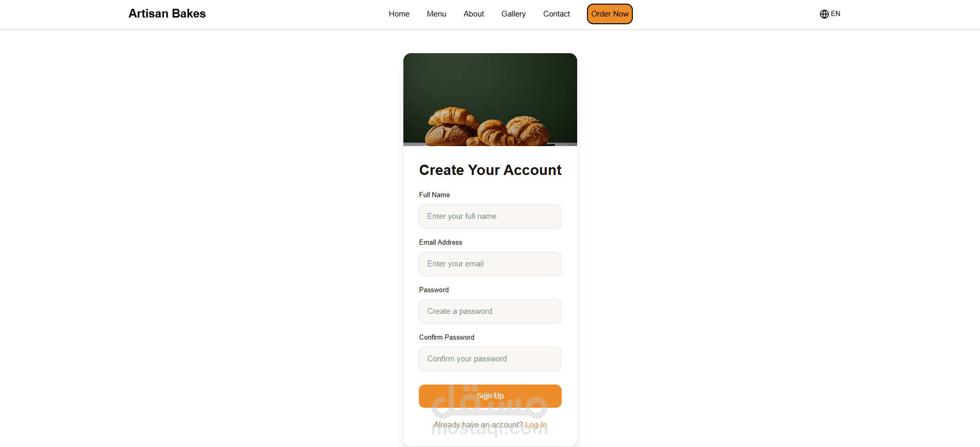This screenshot has width=980, height=447.
Task: Click the Create Your Account heading
Action: [x=490, y=170]
